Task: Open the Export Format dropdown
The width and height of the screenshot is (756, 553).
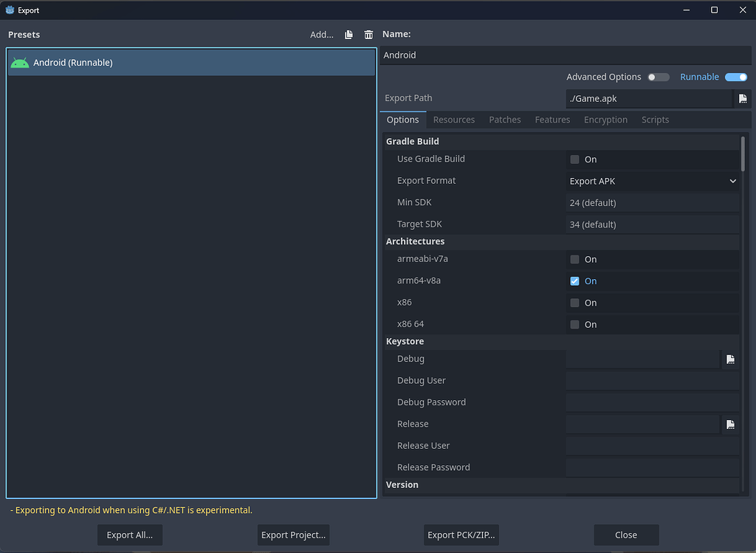Action: tap(653, 181)
